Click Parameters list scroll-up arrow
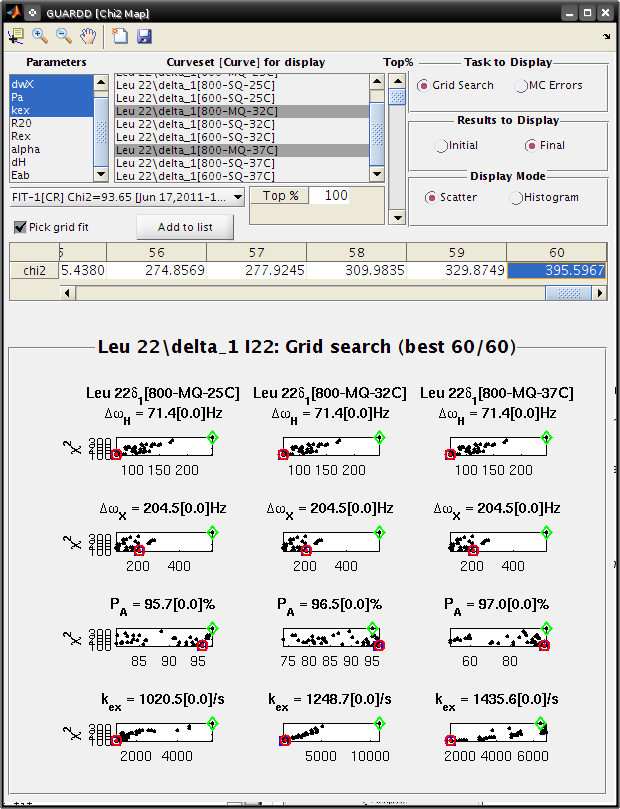This screenshot has height=809, width=620. click(101, 82)
